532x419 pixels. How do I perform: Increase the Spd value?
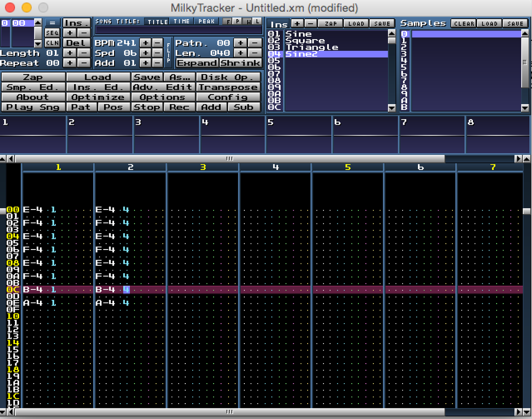(x=146, y=53)
